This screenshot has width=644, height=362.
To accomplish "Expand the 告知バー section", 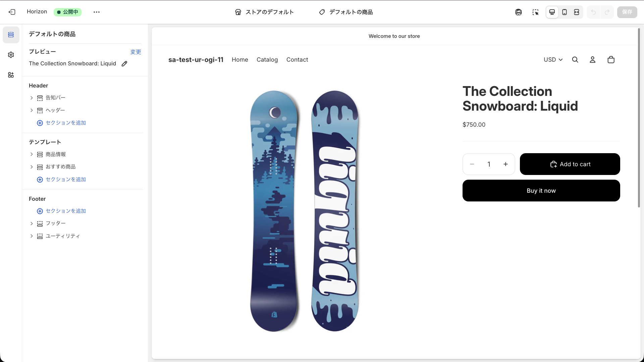I will point(32,98).
